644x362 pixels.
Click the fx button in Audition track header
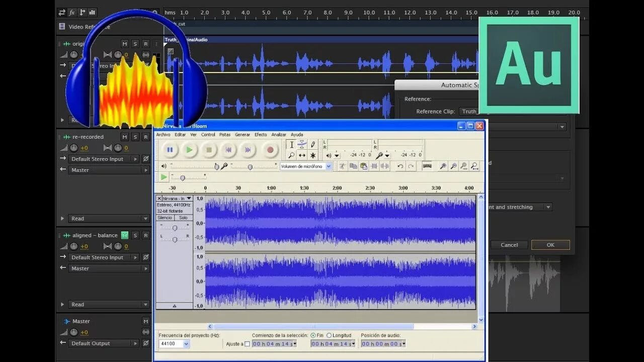click(x=72, y=12)
